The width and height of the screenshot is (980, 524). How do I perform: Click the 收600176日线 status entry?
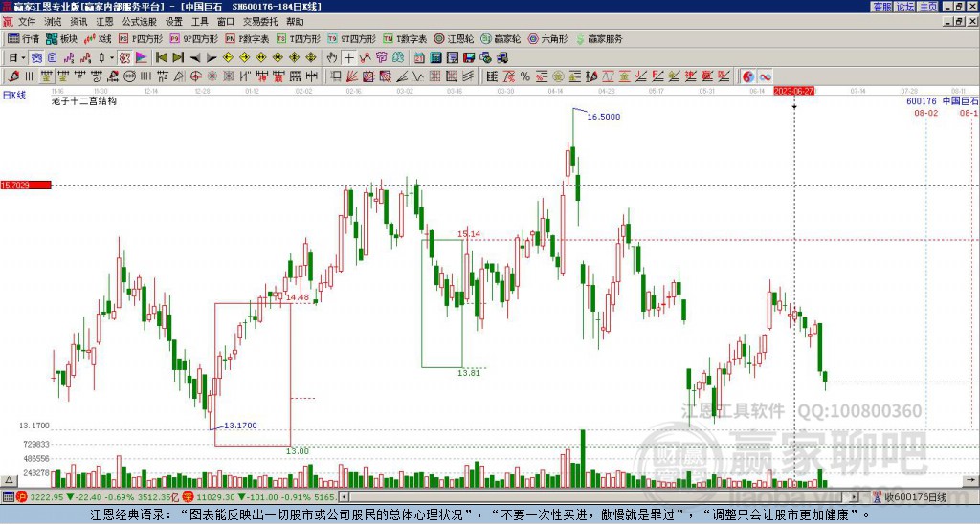point(909,497)
